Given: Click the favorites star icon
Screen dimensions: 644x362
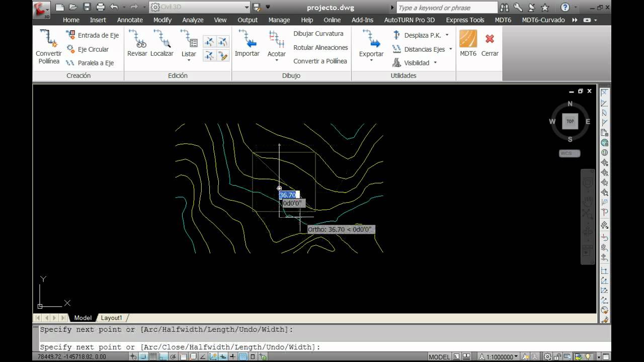Looking at the screenshot, I should click(545, 8).
